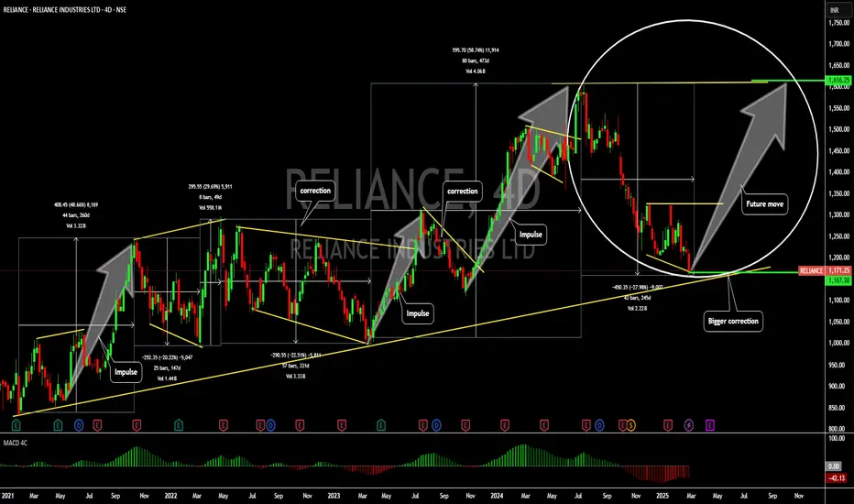Viewport: 854px width, 504px height.
Task: Click the Impulse callout beside the 2024 rally
Action: pyautogui.click(x=531, y=235)
